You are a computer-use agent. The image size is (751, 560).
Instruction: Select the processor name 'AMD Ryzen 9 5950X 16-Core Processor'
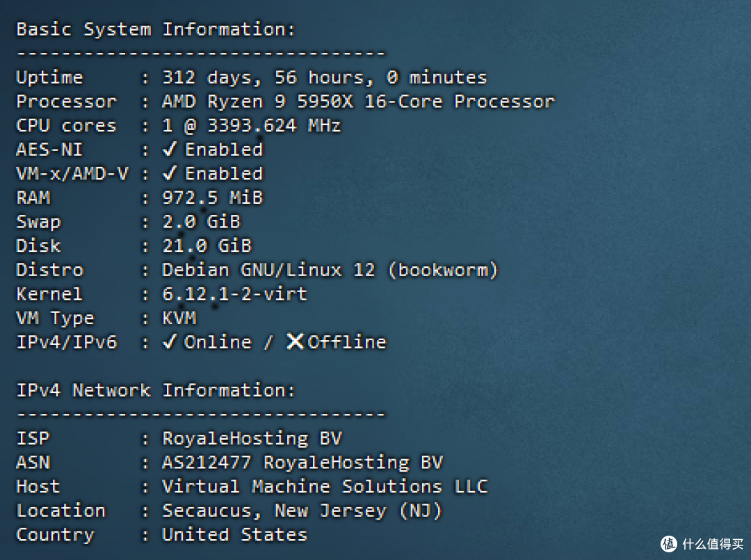[358, 102]
